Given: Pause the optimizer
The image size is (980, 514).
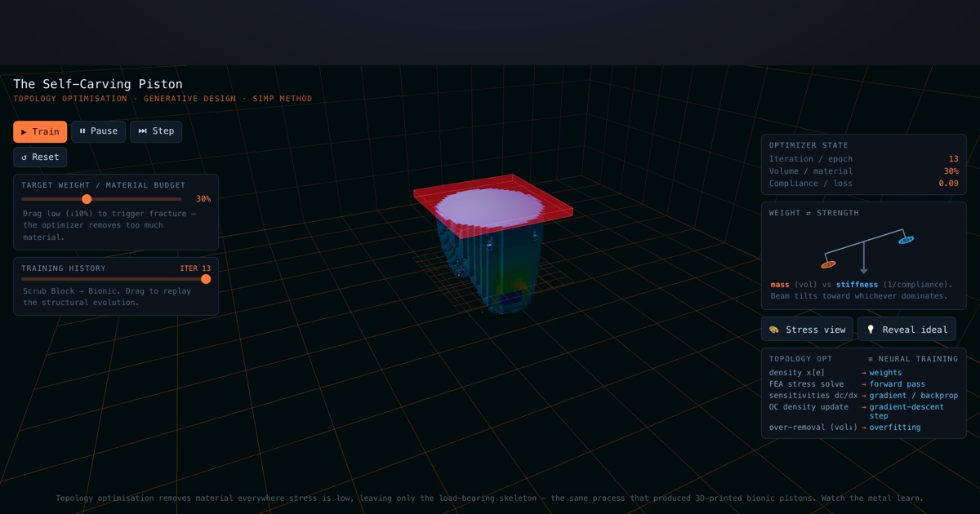Looking at the screenshot, I should pyautogui.click(x=99, y=131).
